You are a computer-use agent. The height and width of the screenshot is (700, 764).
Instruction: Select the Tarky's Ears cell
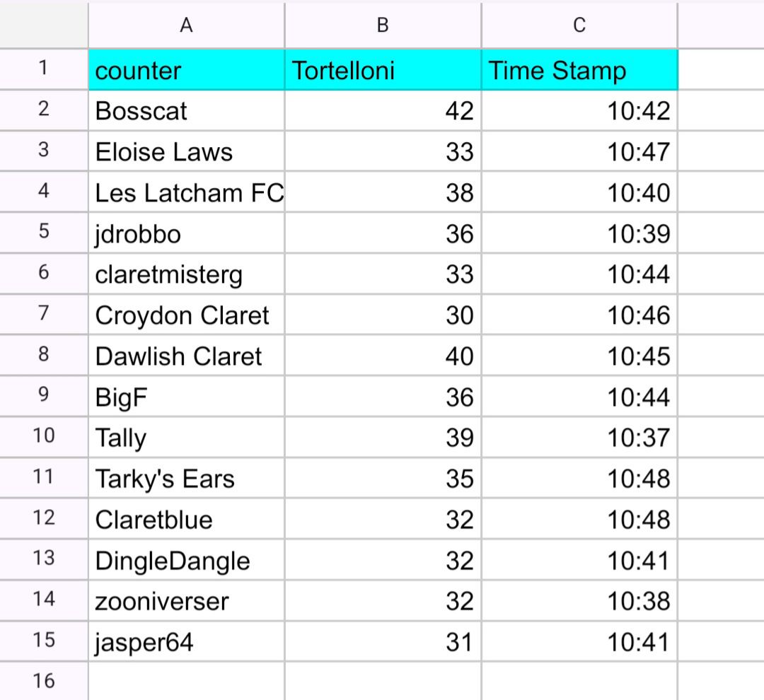pos(186,479)
